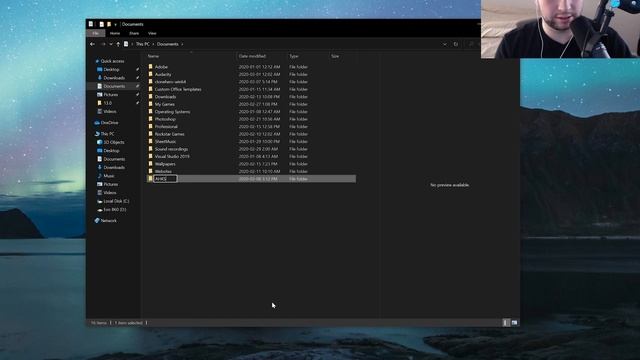Image resolution: width=640 pixels, height=360 pixels.
Task: Select the clonehero-win64 folder name
Action: coord(170,82)
